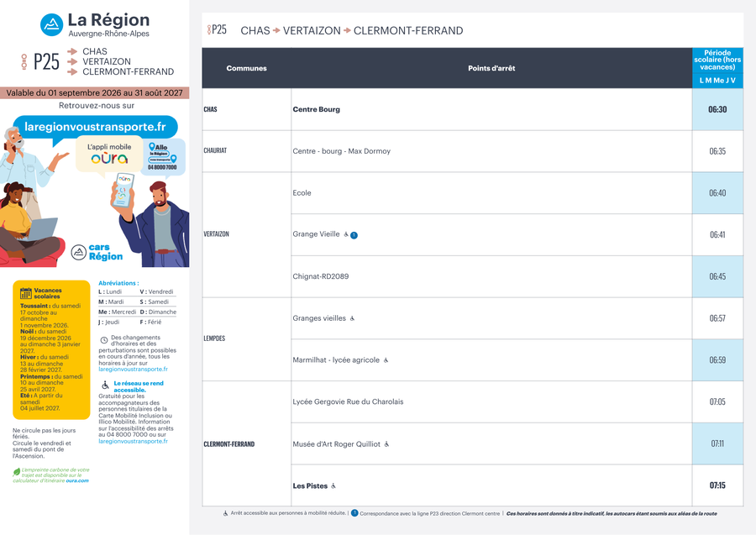The height and width of the screenshot is (535, 756).
Task: Click the P25 line icon in the timetable title
Action: click(217, 30)
